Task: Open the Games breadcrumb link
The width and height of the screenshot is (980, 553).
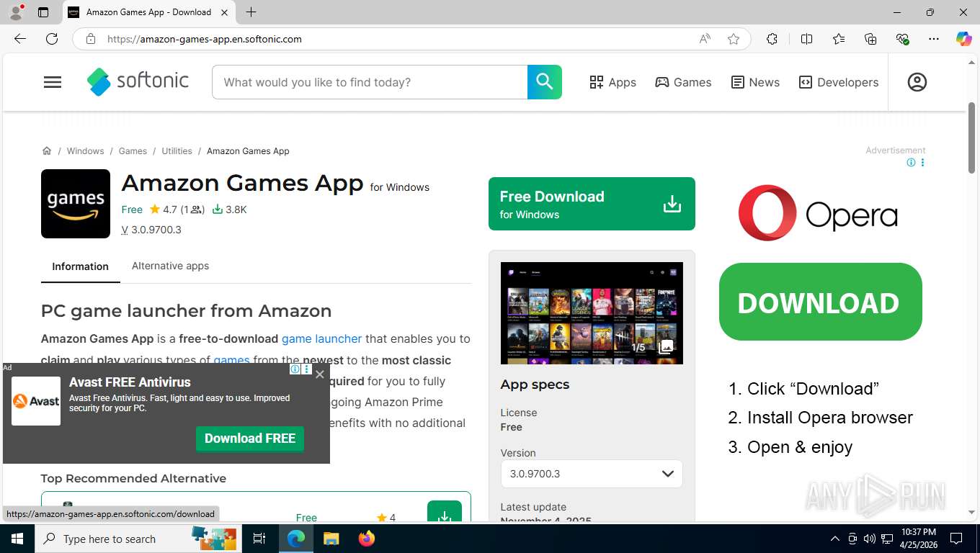Action: [x=133, y=151]
